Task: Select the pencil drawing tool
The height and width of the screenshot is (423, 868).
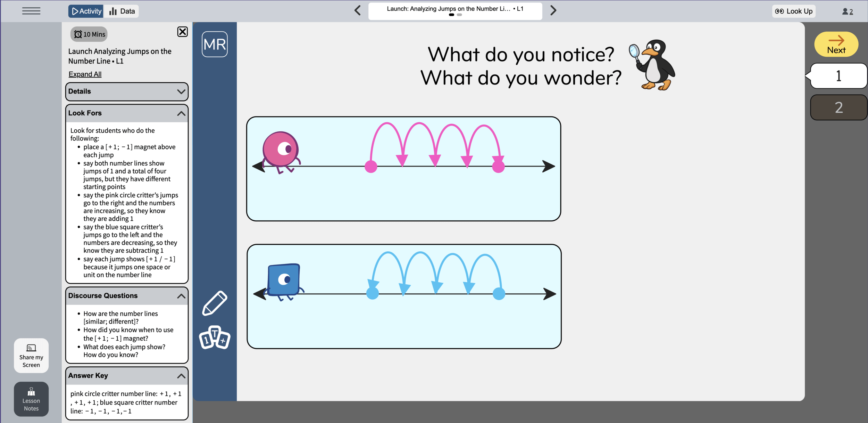Action: click(x=215, y=303)
